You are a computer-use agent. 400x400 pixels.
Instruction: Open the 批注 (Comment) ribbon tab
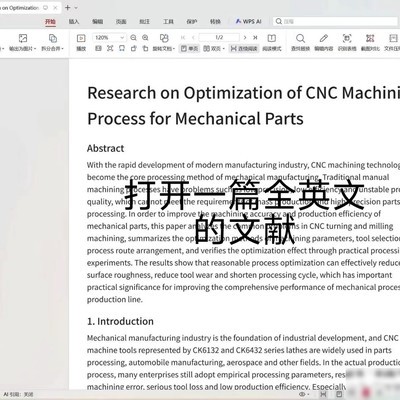(x=144, y=22)
